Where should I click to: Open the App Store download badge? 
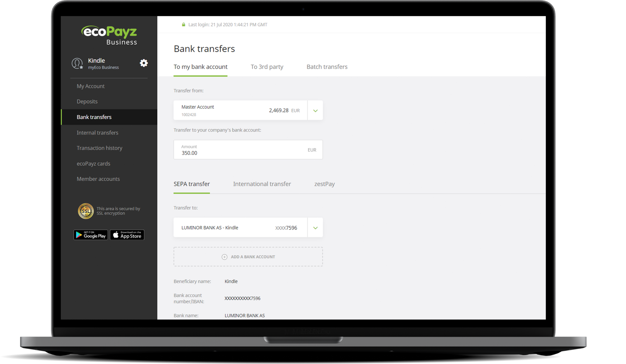pyautogui.click(x=127, y=235)
